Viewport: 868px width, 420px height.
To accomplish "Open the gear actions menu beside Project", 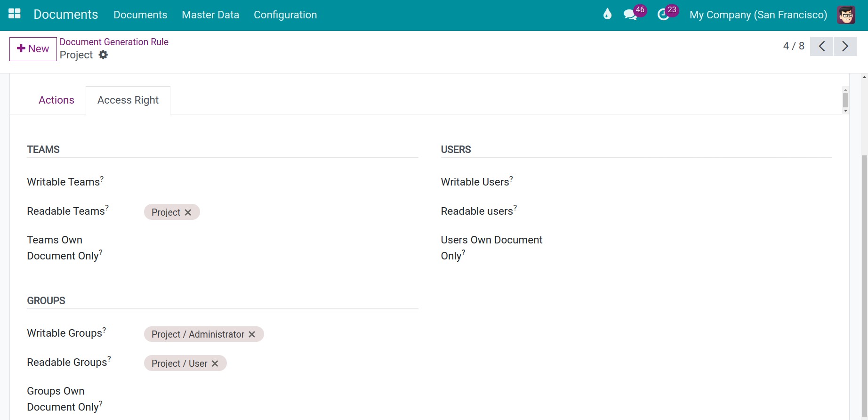I will coord(103,55).
